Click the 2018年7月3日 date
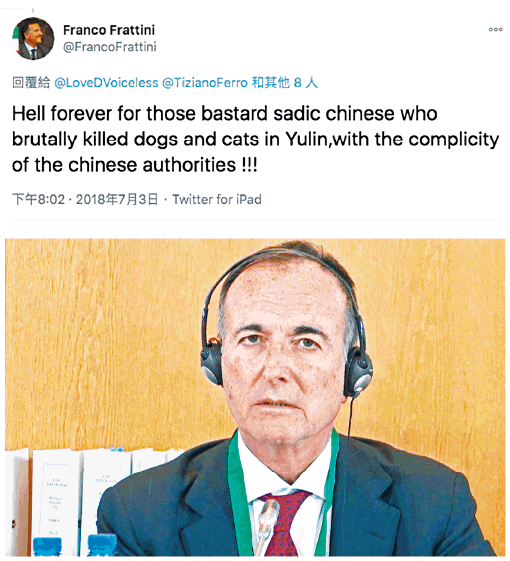Viewport: 510px width, 561px height. tap(117, 199)
